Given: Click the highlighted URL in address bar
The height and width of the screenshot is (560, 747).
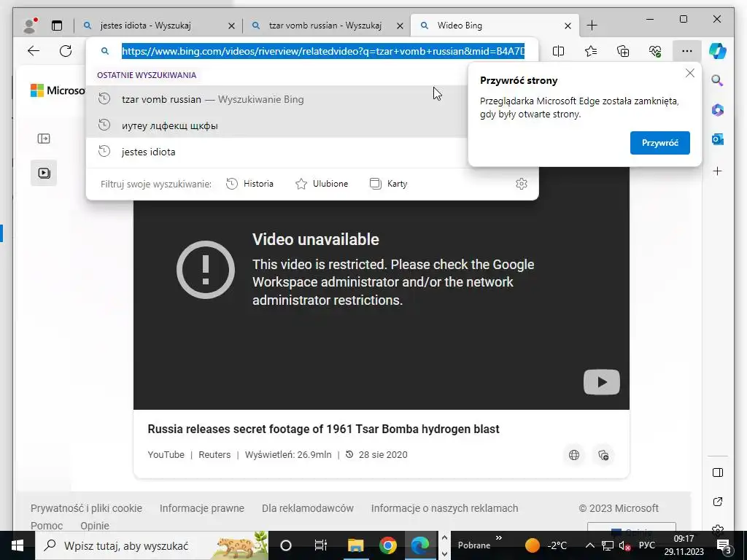Looking at the screenshot, I should tap(323, 51).
